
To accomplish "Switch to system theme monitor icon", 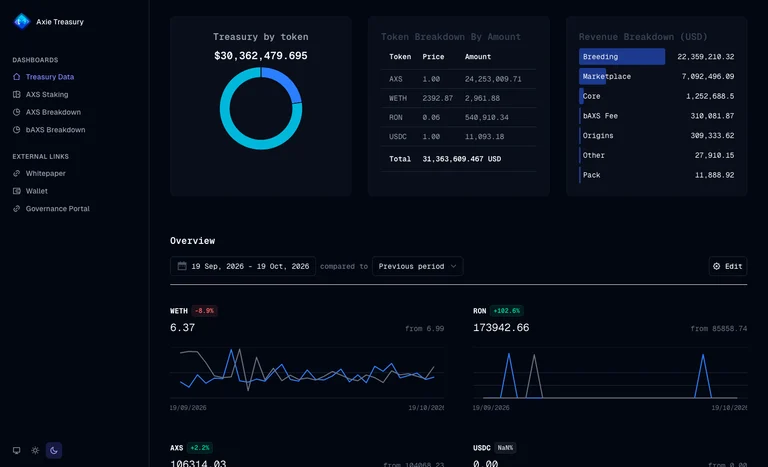I will (x=17, y=450).
